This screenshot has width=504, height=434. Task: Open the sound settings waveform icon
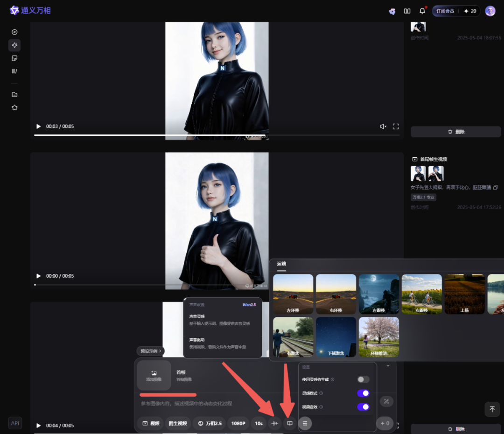coord(274,423)
